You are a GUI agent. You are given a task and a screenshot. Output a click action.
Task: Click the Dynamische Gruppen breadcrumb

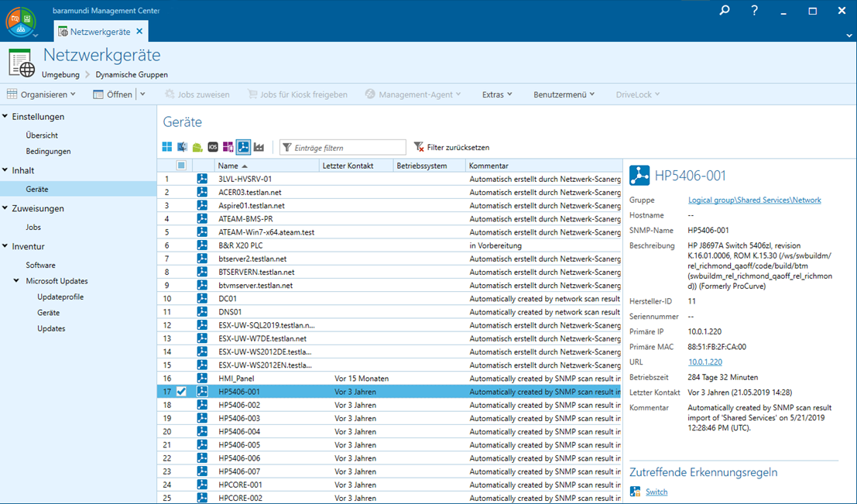pos(132,74)
